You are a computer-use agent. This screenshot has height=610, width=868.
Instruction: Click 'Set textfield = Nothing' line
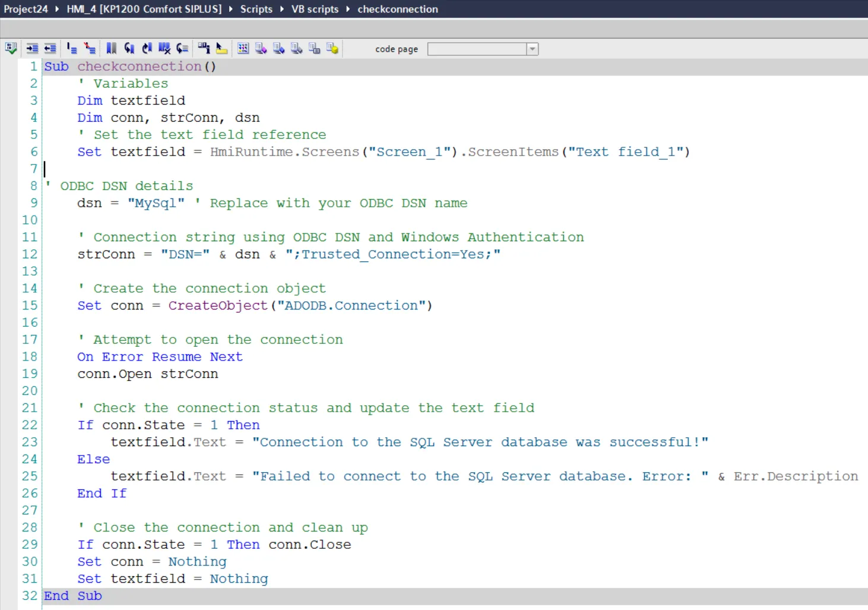click(173, 579)
